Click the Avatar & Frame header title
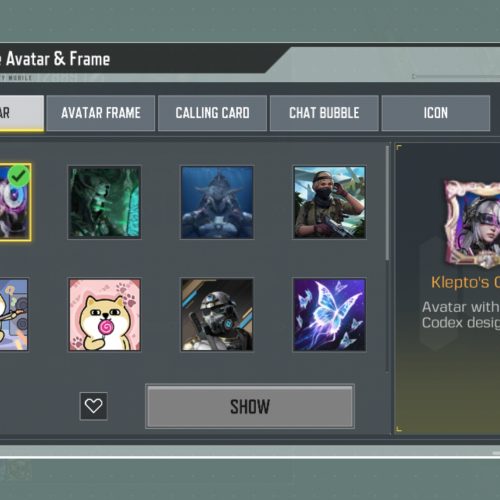The height and width of the screenshot is (500, 500). pyautogui.click(x=55, y=59)
